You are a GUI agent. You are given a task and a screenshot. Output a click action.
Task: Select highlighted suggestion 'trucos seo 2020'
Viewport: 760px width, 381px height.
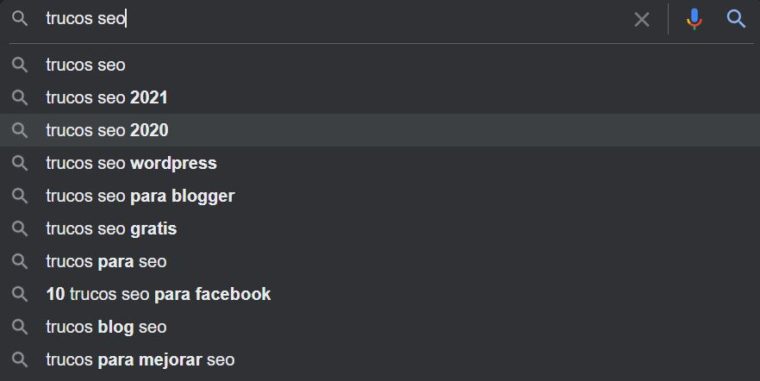point(380,130)
